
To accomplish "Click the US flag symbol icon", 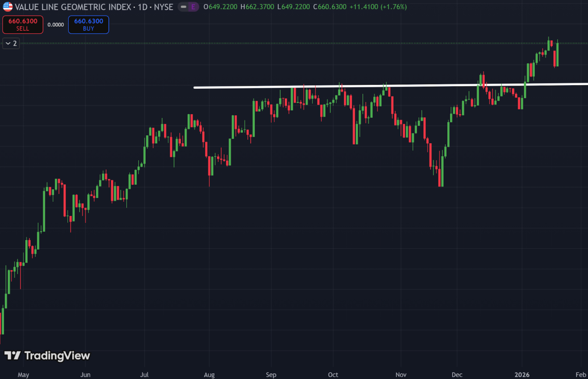I will click(8, 7).
